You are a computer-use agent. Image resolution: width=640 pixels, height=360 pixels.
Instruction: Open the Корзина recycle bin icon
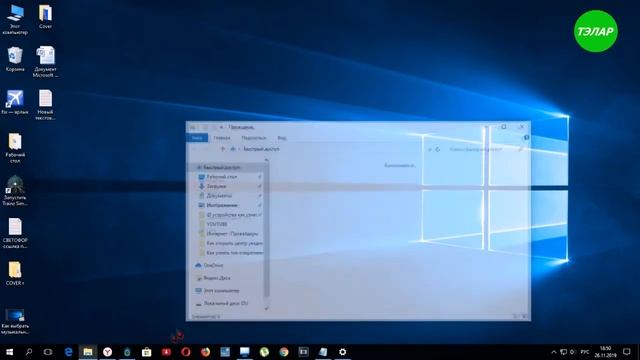[x=15, y=59]
